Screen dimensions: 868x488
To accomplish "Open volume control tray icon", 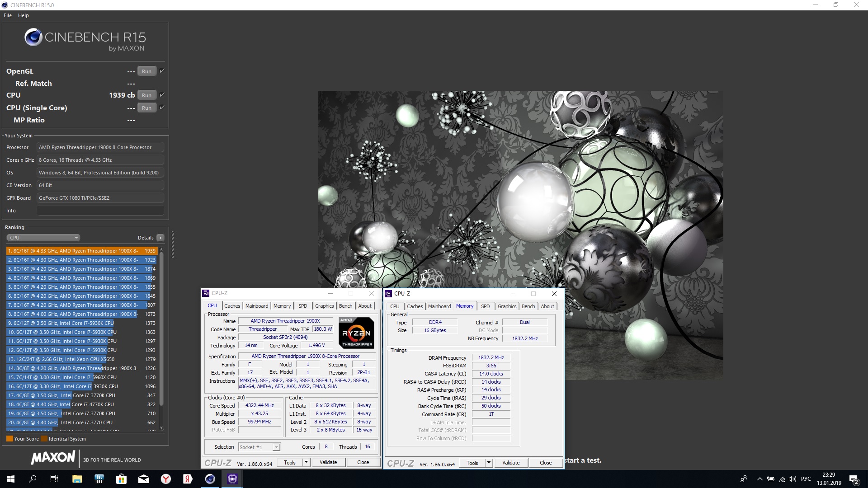I will tap(792, 479).
